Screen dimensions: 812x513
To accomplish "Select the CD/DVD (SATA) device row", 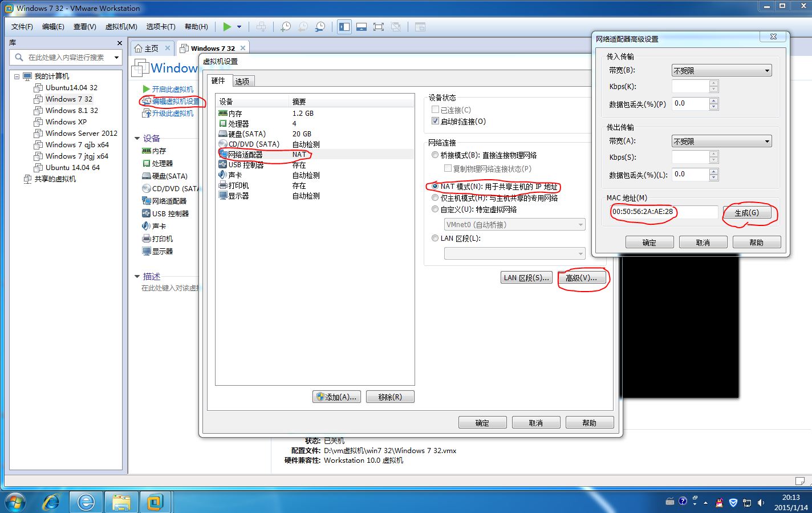I will point(315,144).
